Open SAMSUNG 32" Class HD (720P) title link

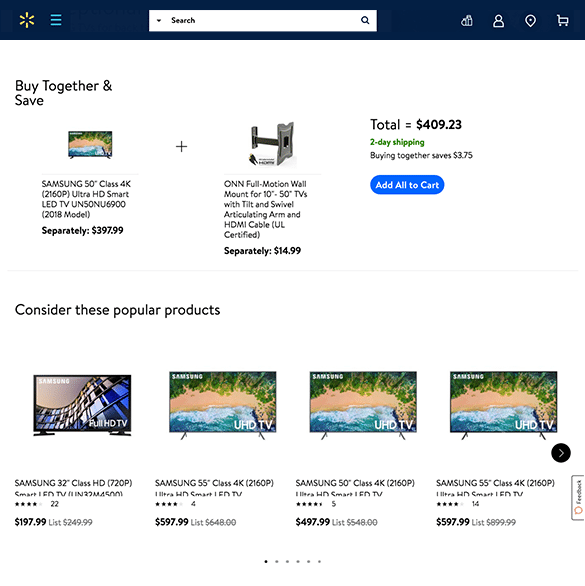73,488
